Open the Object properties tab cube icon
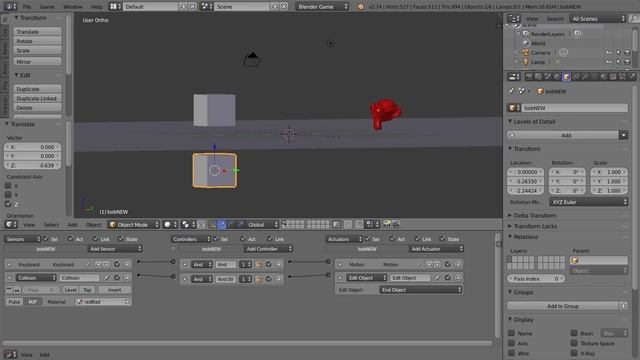This screenshot has height=360, width=640. pos(567,77)
